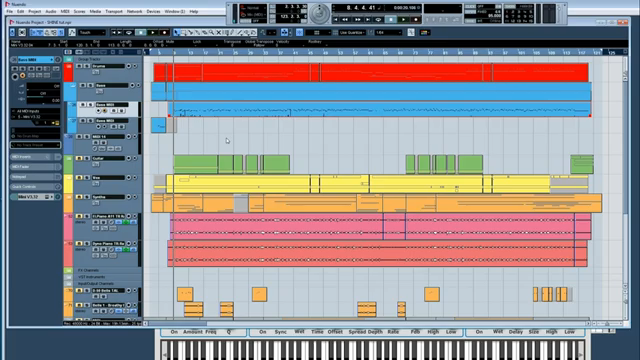Open the Notepad inspector section
The width and height of the screenshot is (640, 360).
(x=35, y=177)
